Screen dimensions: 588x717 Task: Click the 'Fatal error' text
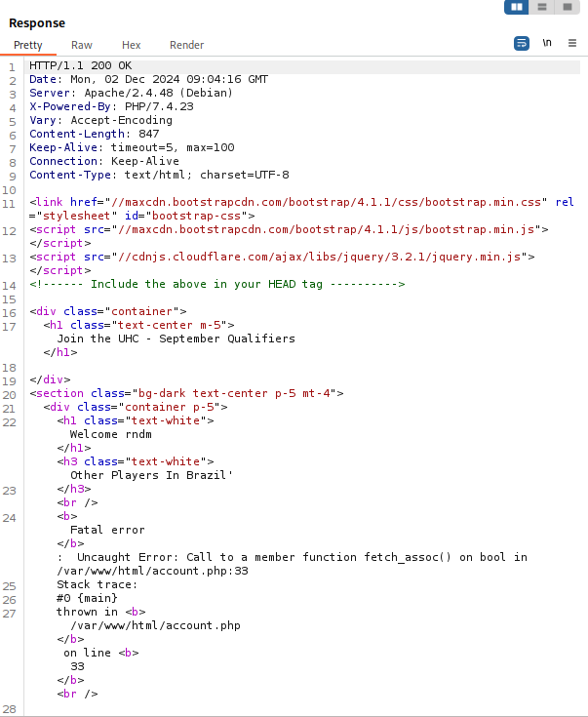click(x=107, y=530)
